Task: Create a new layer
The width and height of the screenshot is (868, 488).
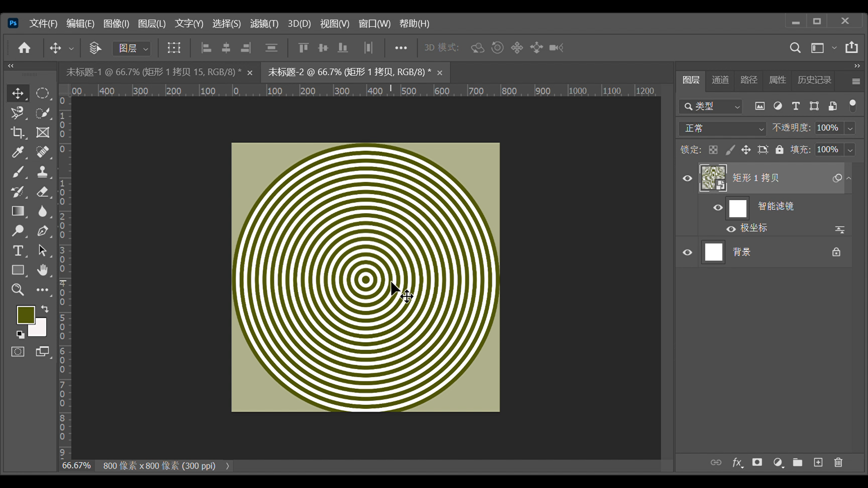Action: (818, 462)
